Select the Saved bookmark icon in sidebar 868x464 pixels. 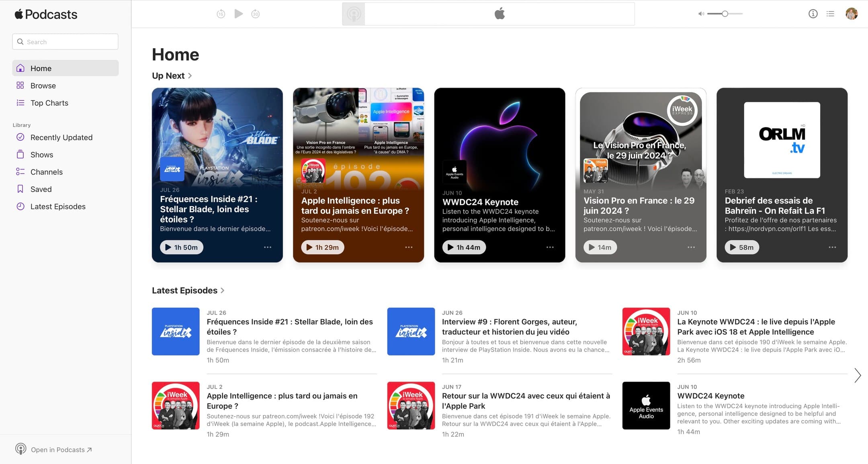point(20,189)
